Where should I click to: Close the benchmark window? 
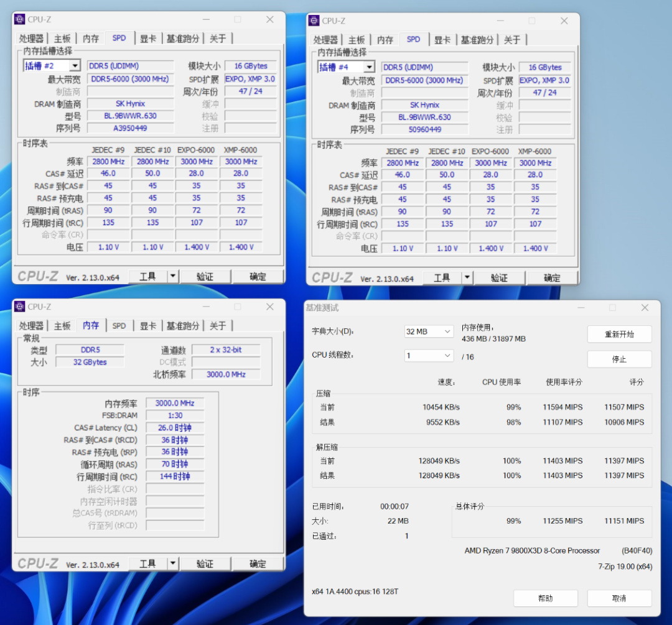pos(645,308)
